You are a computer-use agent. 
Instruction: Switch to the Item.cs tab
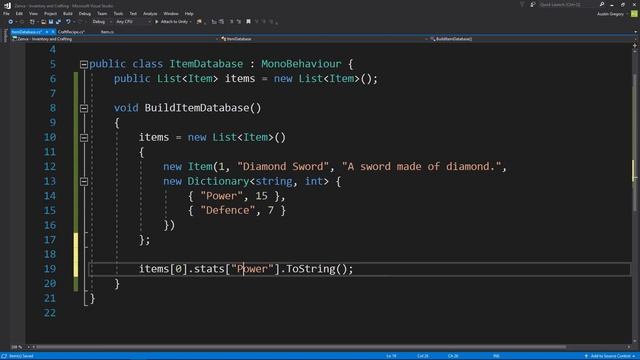[x=107, y=31]
